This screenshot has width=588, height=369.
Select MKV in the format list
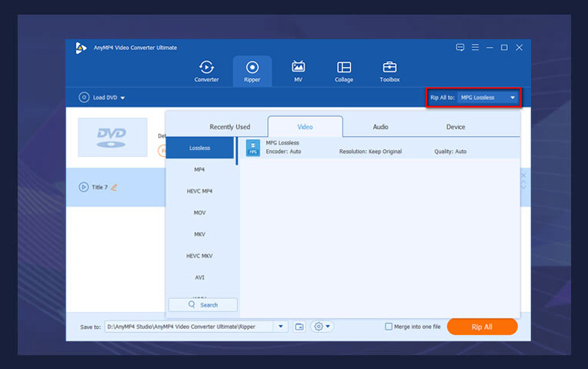[199, 234]
